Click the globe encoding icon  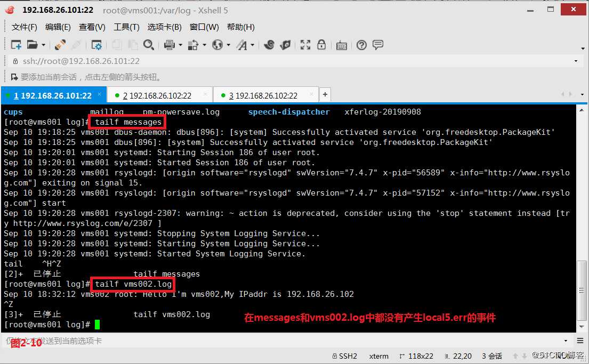(217, 45)
